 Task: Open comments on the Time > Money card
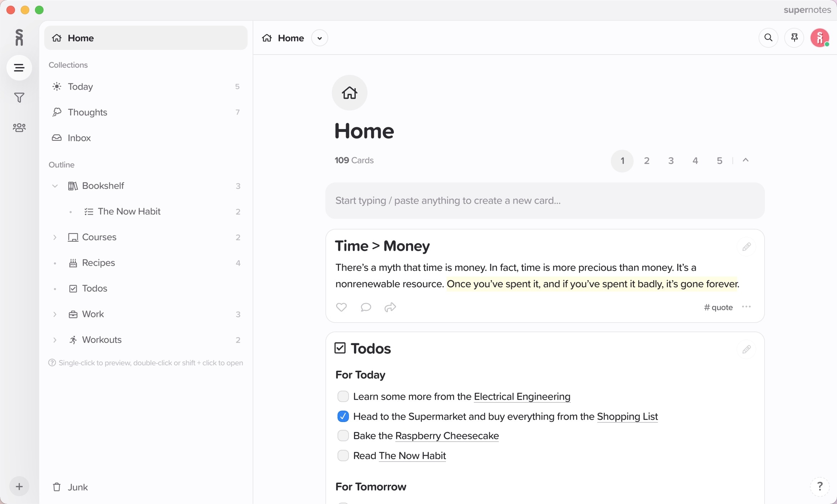[365, 307]
